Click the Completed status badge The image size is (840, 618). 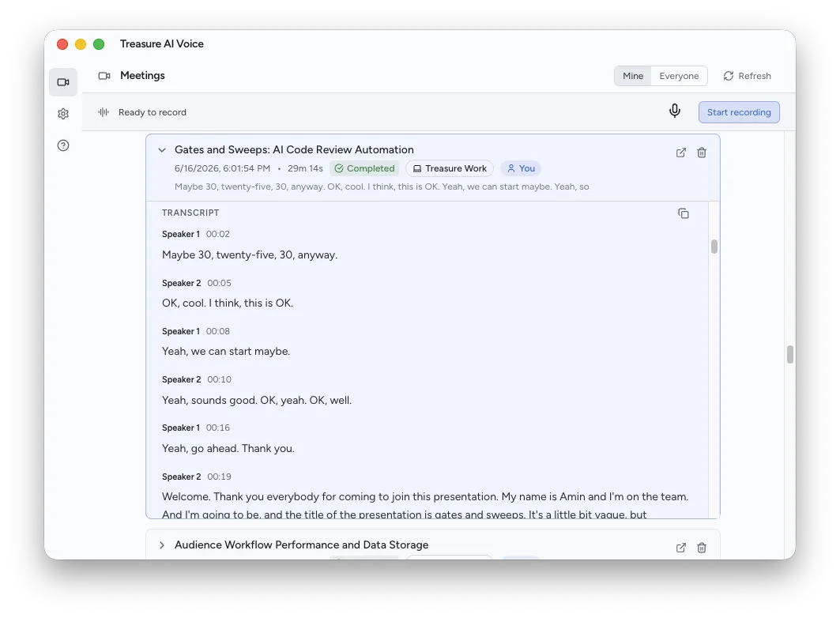(x=364, y=168)
